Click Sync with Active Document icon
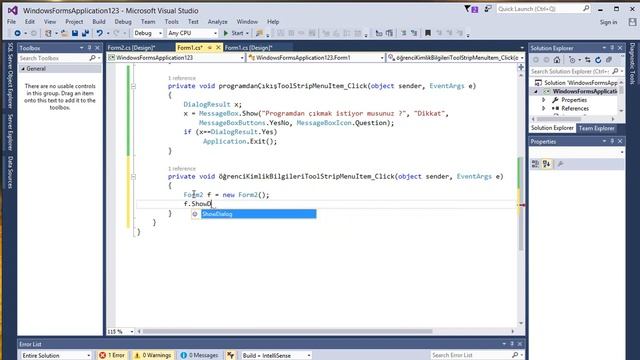 (x=588, y=60)
